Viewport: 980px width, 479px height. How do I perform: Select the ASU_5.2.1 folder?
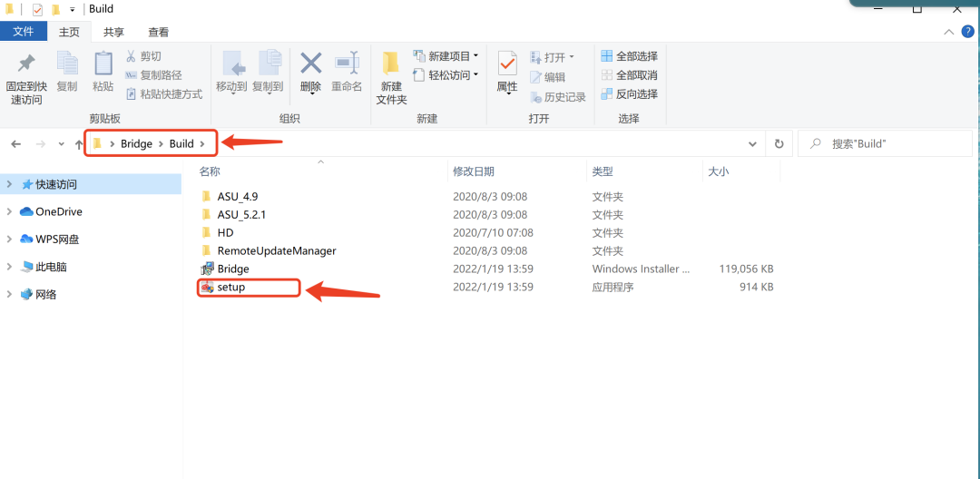tap(240, 215)
